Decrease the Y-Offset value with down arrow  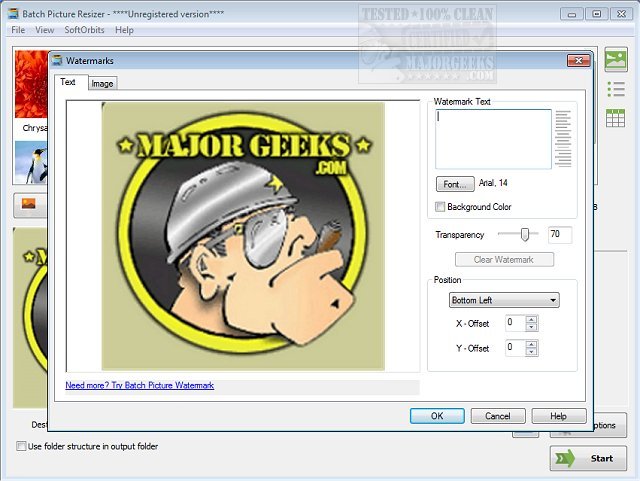[x=531, y=352]
